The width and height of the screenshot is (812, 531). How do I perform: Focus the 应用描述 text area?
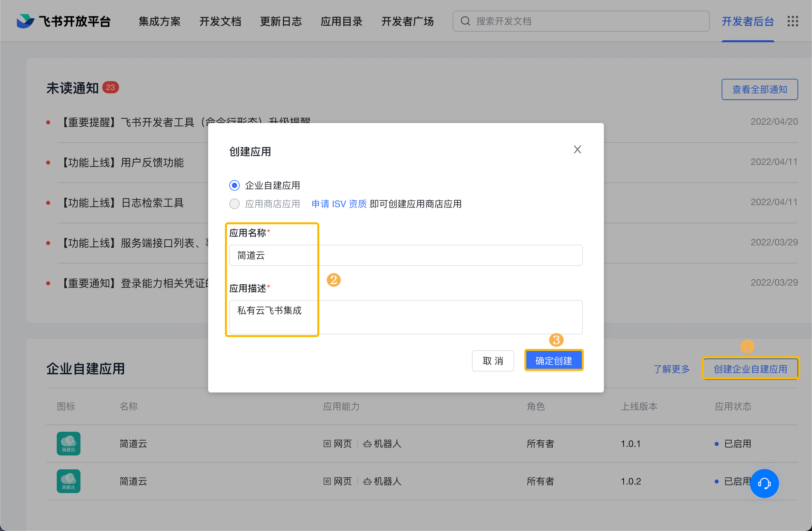[x=405, y=317]
